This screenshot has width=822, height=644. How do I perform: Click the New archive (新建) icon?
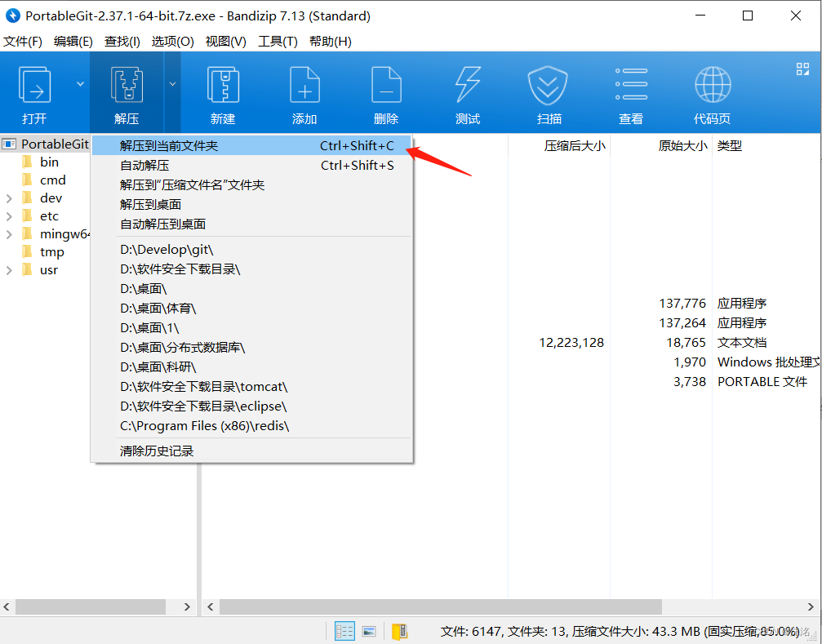click(x=223, y=85)
